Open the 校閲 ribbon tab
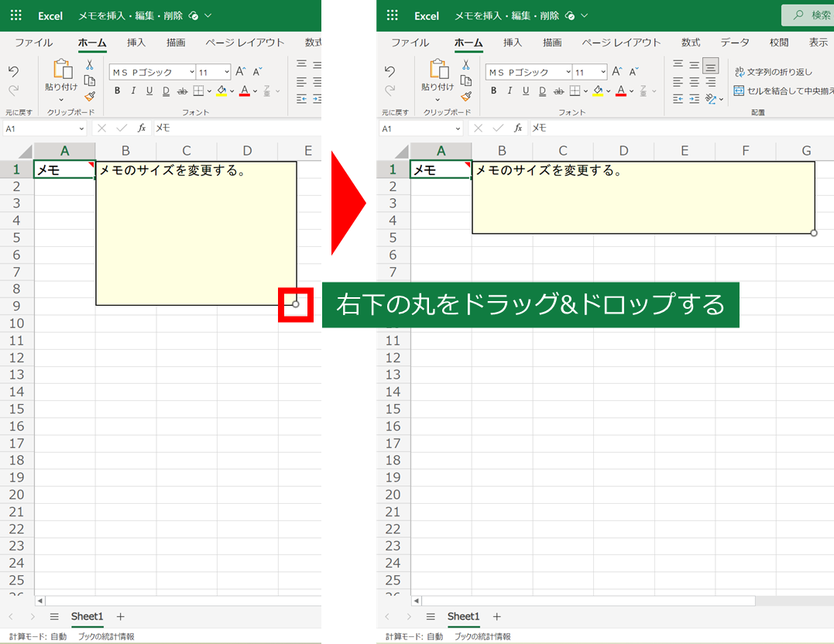834x644 pixels. (x=778, y=43)
